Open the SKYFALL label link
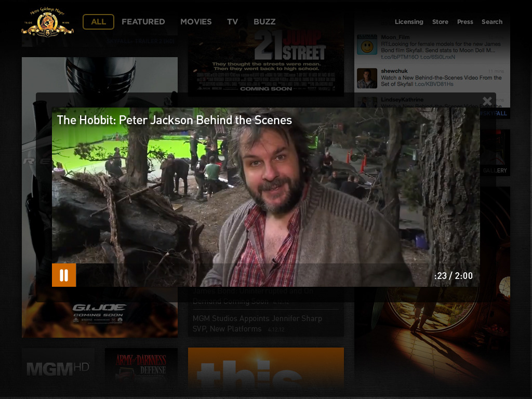Screen dimensions: 532x399 pos(494,113)
